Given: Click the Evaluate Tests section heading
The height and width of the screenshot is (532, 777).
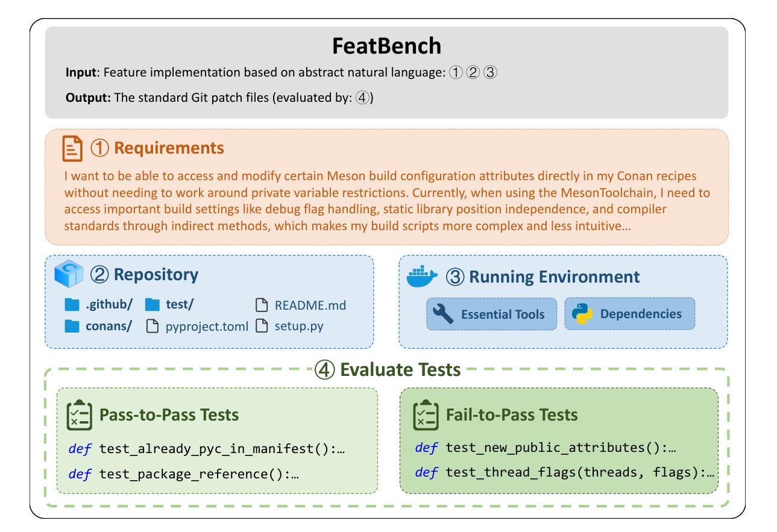Looking at the screenshot, I should pos(388,370).
